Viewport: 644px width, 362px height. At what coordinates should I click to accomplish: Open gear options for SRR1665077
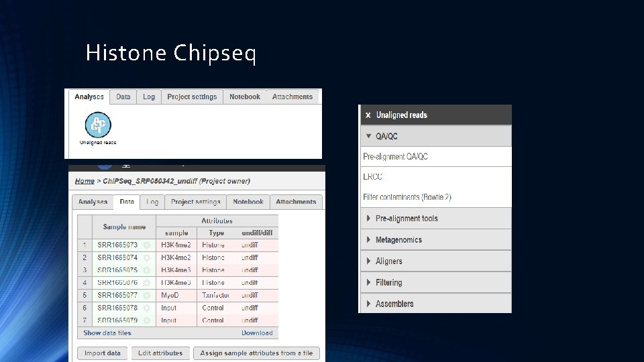tap(147, 295)
